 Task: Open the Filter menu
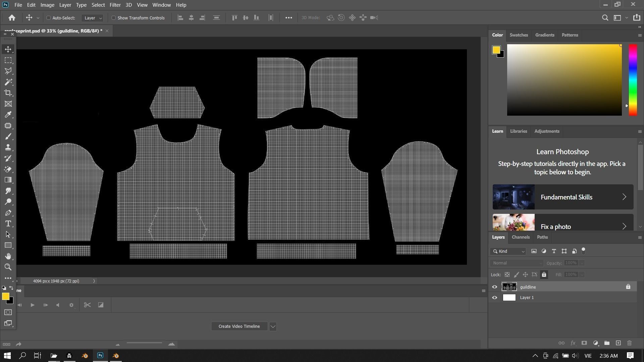[115, 5]
